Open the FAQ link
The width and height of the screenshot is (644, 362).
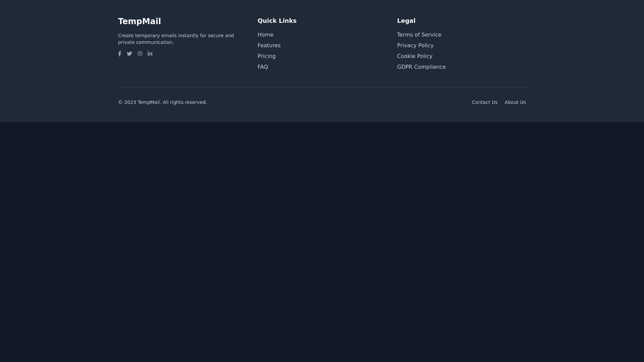coord(263,67)
